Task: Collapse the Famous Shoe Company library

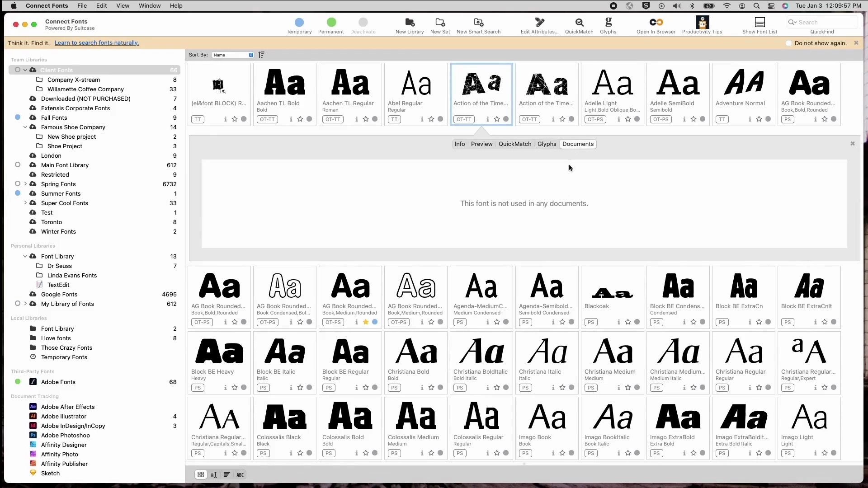Action: (26, 127)
